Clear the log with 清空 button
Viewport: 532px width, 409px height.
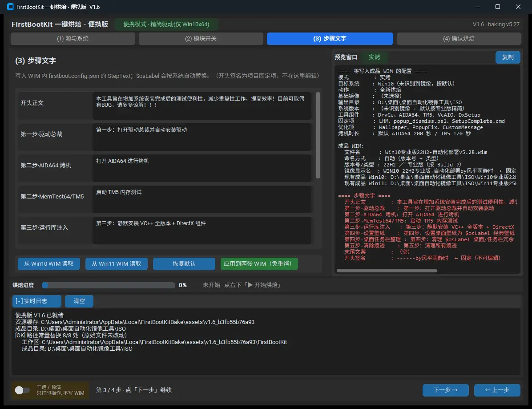[x=79, y=301]
